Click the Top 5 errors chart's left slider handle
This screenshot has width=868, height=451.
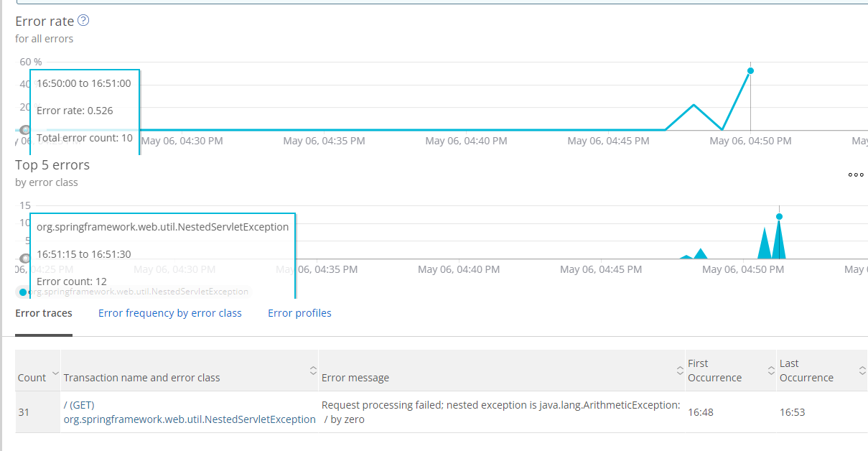click(25, 259)
